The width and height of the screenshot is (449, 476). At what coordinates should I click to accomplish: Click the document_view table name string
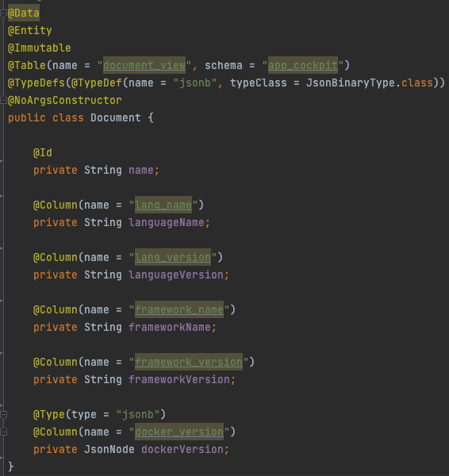pyautogui.click(x=144, y=65)
